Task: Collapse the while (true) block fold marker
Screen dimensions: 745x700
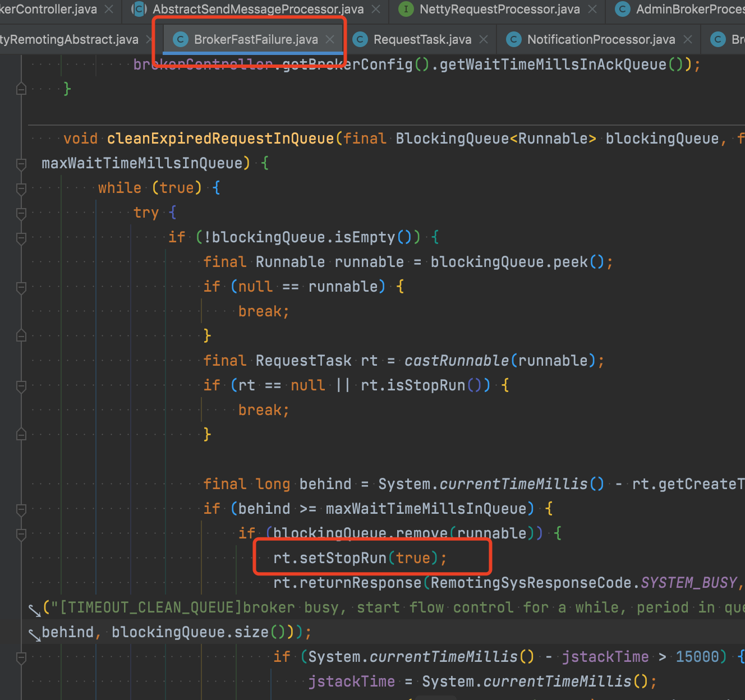Action: point(21,189)
